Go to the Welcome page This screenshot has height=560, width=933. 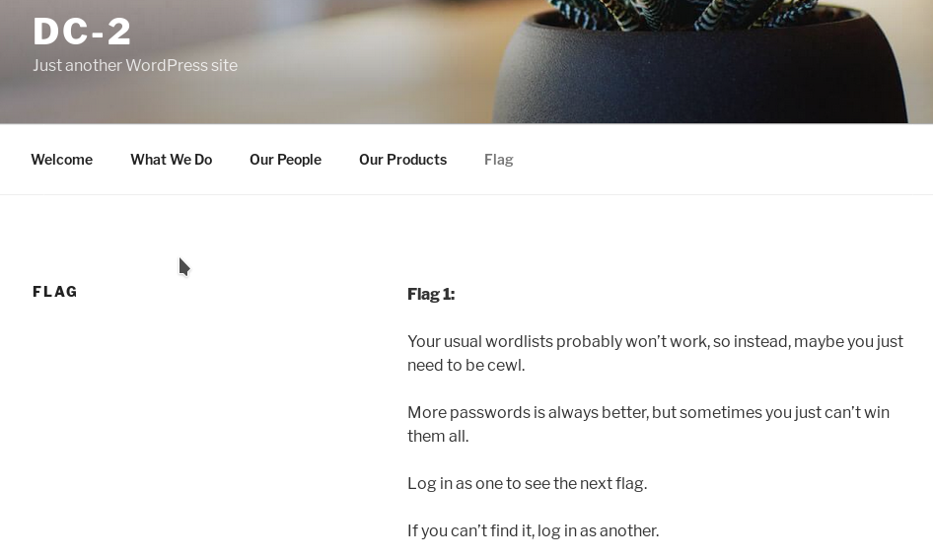[x=62, y=160]
